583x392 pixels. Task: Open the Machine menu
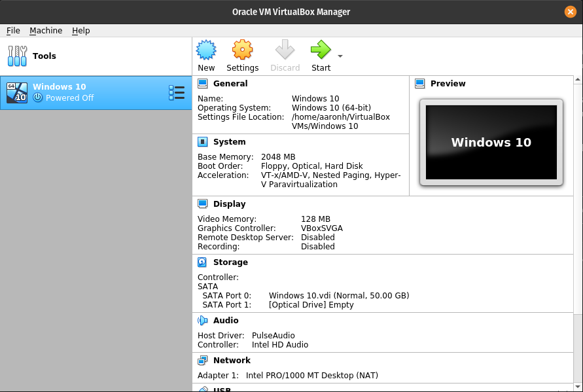point(46,31)
